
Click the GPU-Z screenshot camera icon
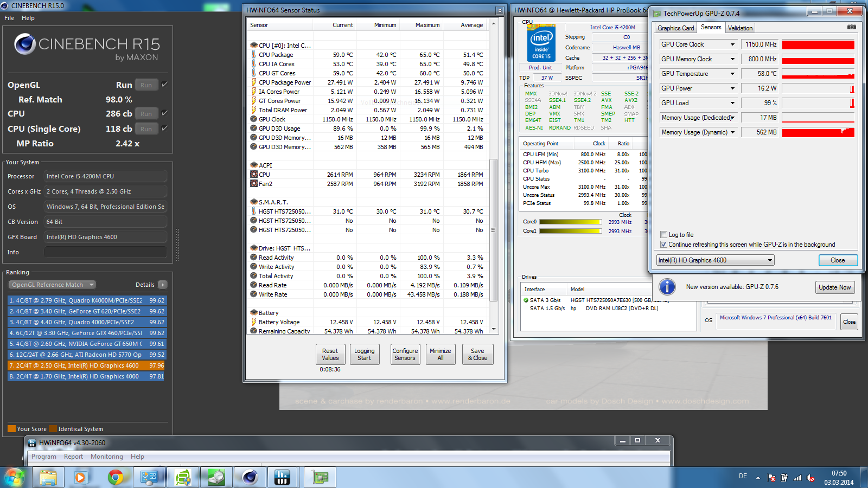click(x=852, y=27)
